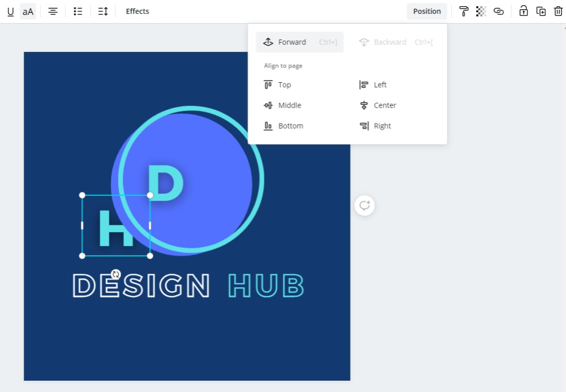
Task: Open the line spacing options
Action: [103, 11]
